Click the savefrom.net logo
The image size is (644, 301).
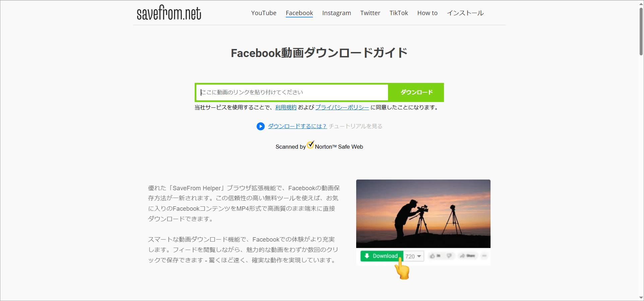[169, 13]
